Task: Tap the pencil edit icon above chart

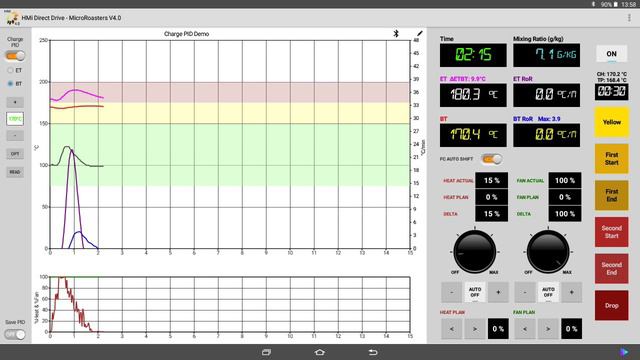Action: 420,33
